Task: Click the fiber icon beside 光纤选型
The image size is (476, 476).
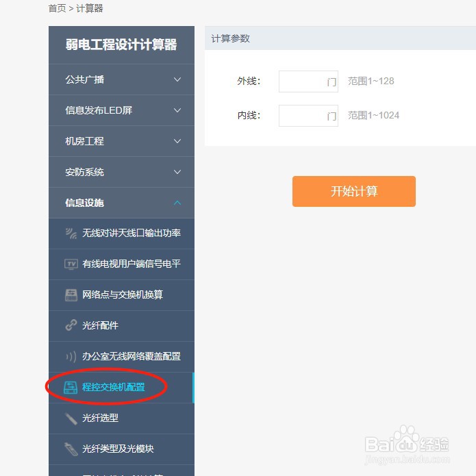Action: pyautogui.click(x=71, y=418)
